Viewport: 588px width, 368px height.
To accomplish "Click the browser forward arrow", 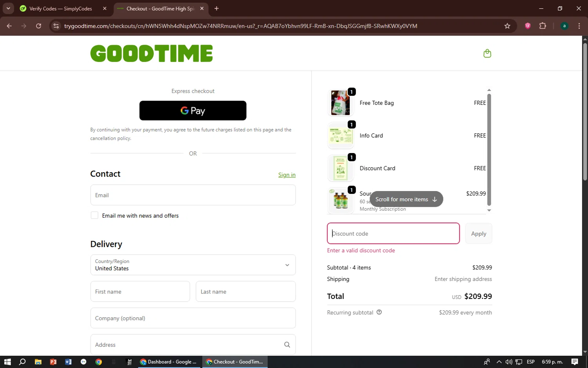I will point(24,26).
